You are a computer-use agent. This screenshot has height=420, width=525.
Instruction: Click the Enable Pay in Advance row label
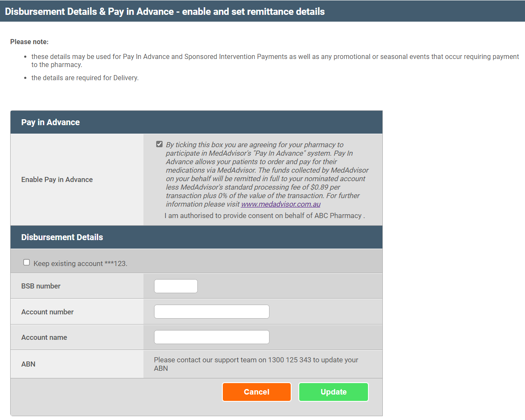(x=57, y=179)
